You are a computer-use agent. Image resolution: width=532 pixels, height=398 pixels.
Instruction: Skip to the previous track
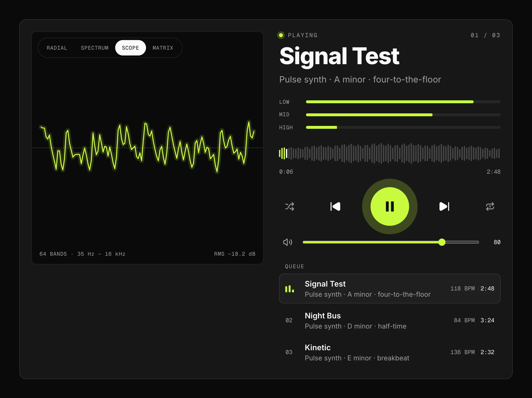(335, 206)
